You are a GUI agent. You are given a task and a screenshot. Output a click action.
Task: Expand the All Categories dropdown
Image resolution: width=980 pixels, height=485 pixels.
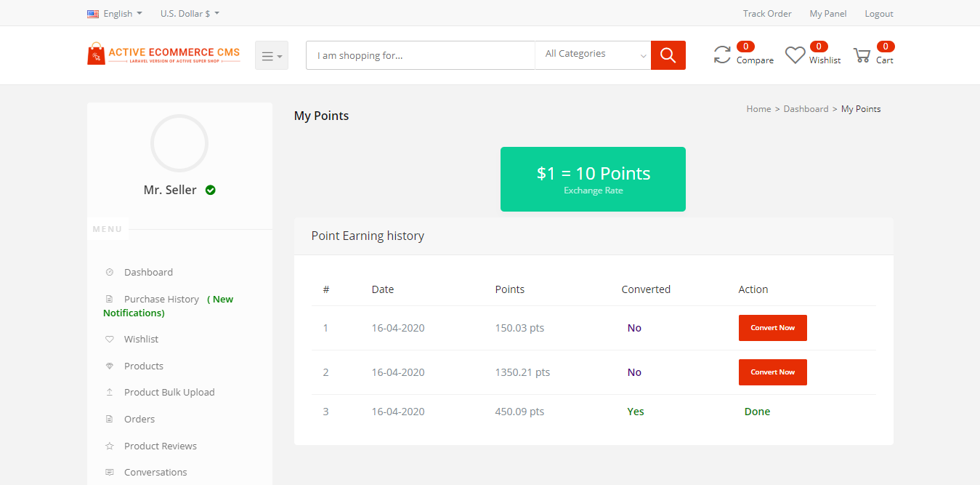[593, 55]
